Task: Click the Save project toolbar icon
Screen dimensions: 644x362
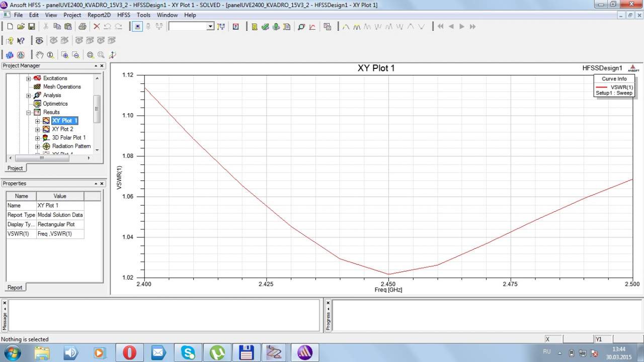Action: 31,27
